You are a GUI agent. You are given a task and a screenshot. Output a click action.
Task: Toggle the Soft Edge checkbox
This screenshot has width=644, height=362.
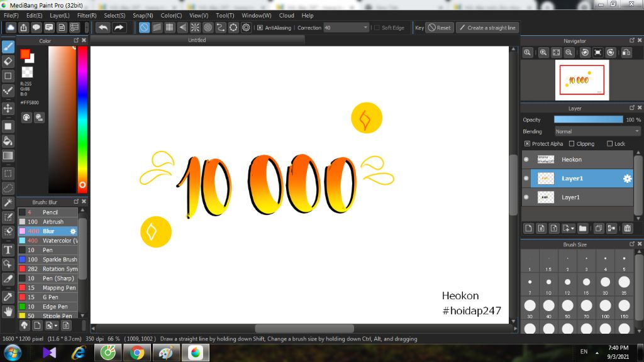pyautogui.click(x=377, y=28)
